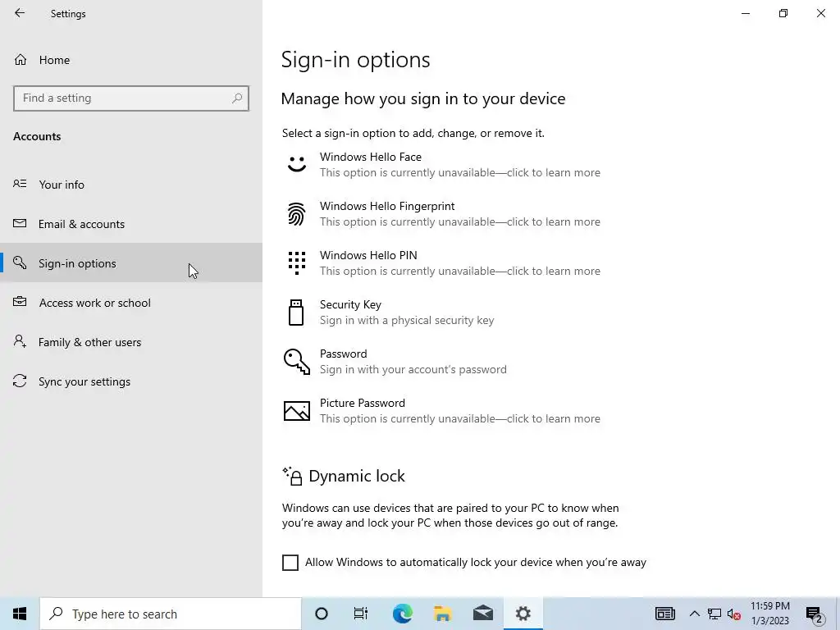Click the fingerprint icon
Screen dimensions: 840x630
click(x=296, y=214)
